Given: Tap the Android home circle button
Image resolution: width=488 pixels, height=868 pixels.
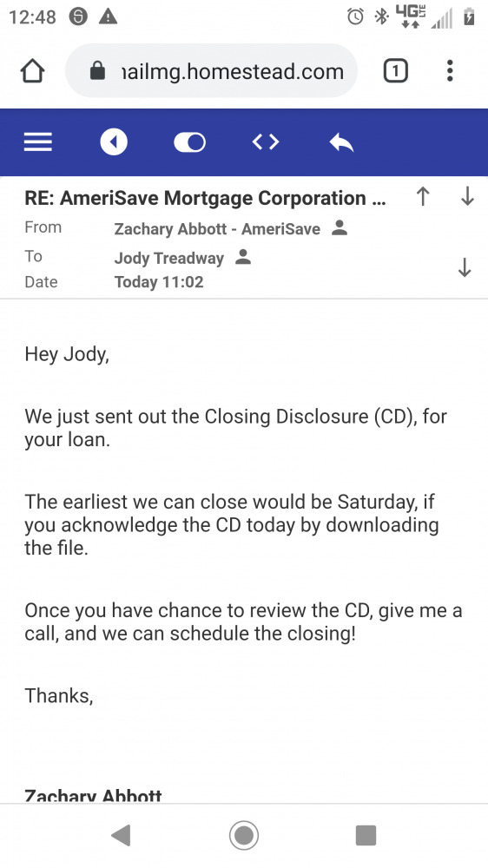Looking at the screenshot, I should 244,835.
